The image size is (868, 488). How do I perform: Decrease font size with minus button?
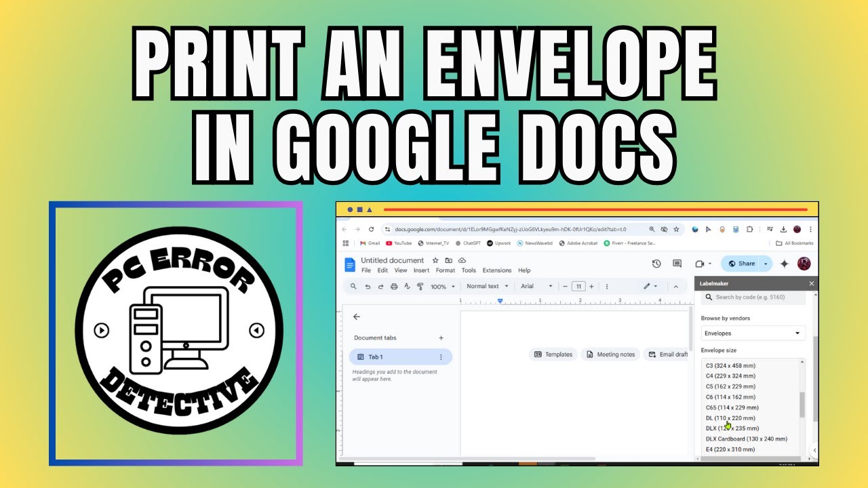tap(565, 287)
